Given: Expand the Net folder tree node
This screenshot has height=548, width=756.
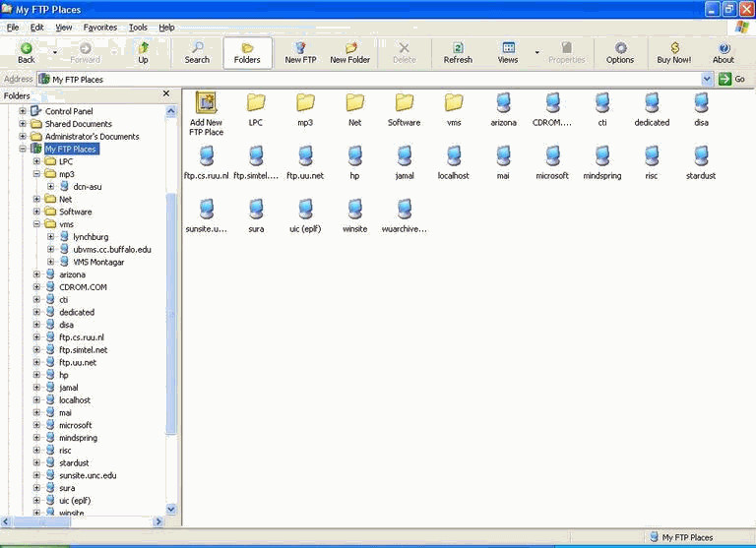Looking at the screenshot, I should click(x=36, y=199).
